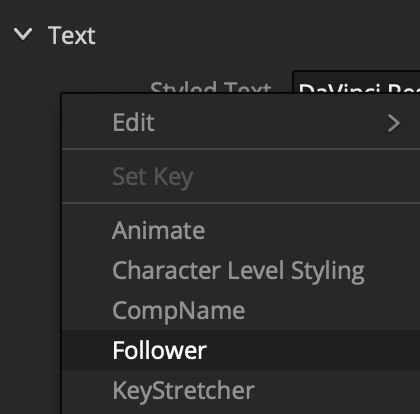
Task: Select the Edit menu entry
Action: (x=241, y=122)
